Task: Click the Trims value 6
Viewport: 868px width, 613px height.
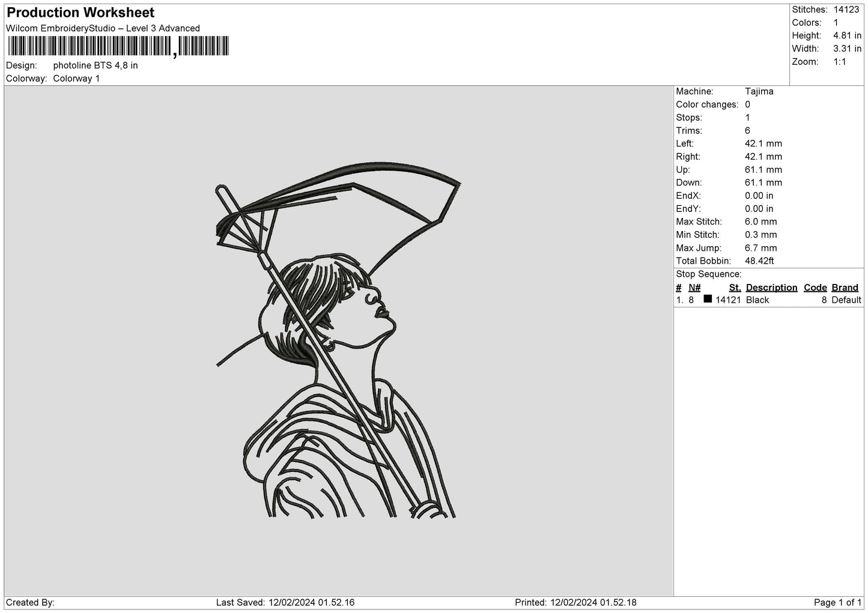Action: pos(747,130)
